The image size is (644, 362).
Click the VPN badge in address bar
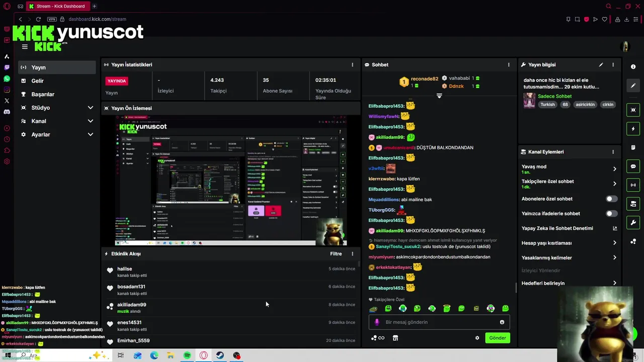click(52, 19)
